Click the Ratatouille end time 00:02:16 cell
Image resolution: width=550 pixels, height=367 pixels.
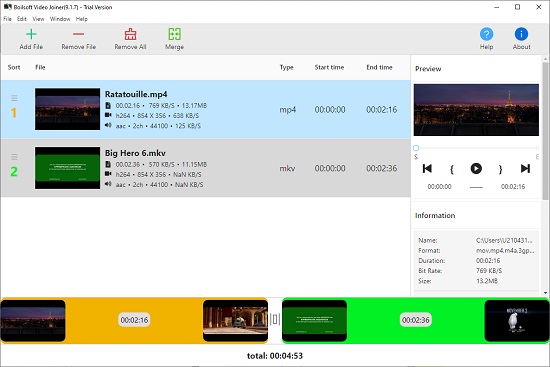382,110
